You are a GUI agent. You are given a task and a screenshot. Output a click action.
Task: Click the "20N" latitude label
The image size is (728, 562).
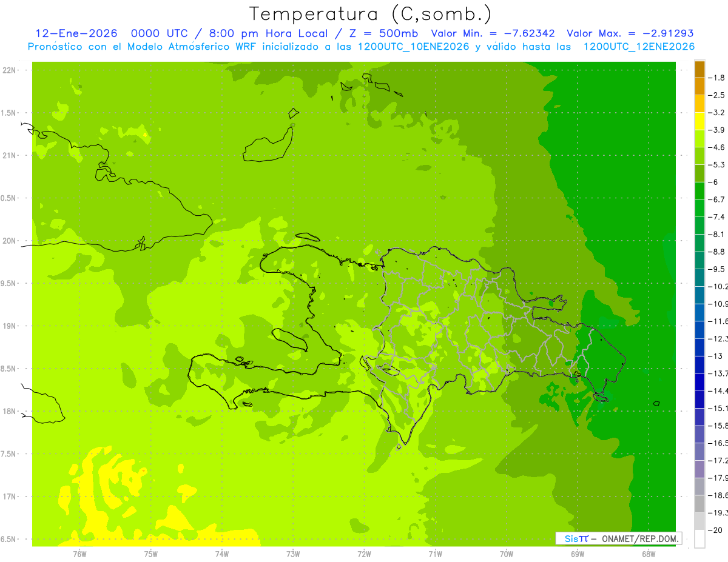click(10, 241)
